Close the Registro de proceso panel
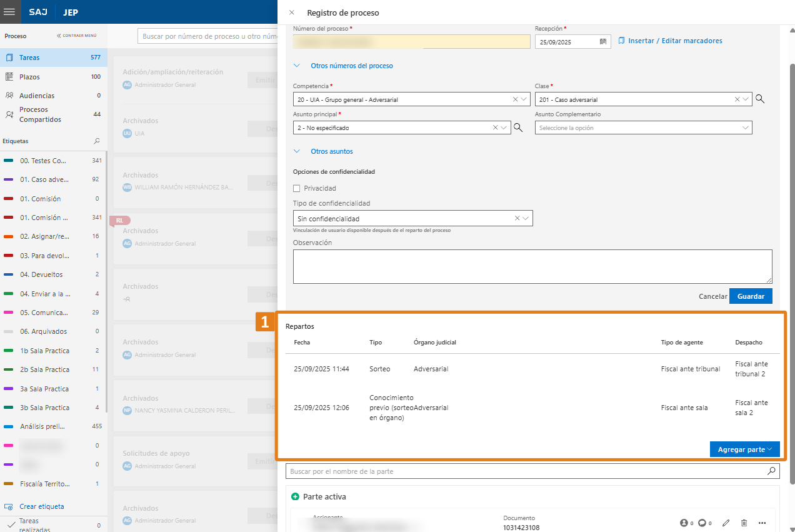Screen dimensions: 795x532 [292, 13]
